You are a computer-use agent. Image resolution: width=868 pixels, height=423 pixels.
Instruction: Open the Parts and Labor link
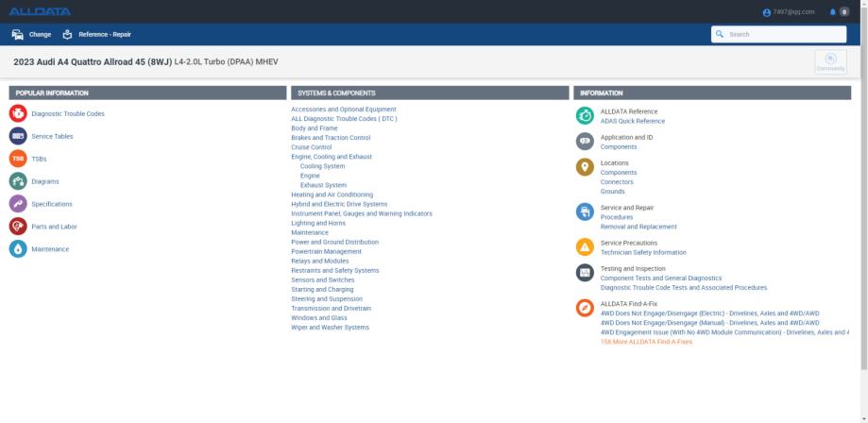[54, 227]
